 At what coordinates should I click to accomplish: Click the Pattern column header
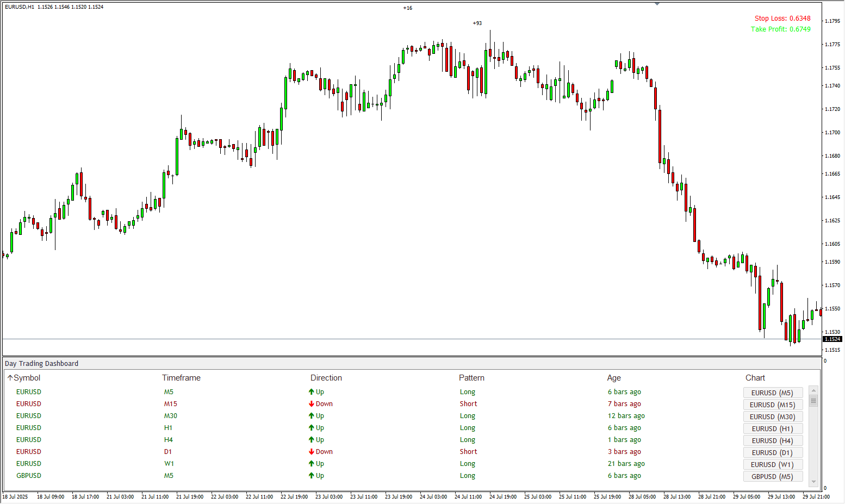coord(471,378)
